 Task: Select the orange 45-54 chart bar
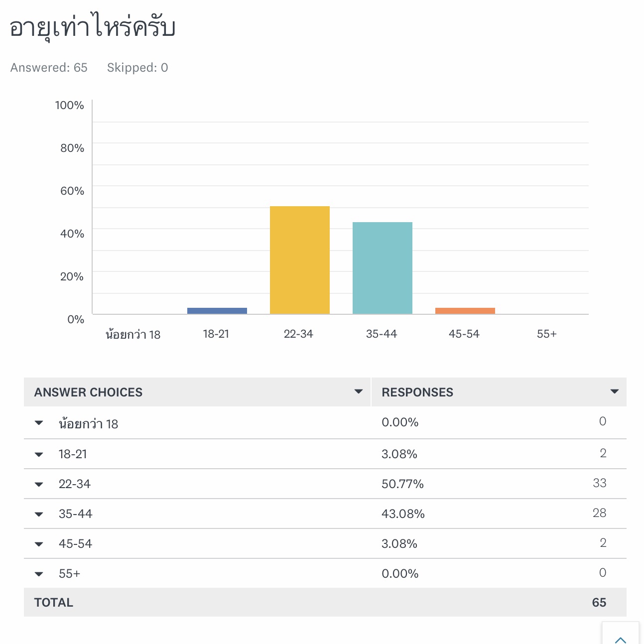click(465, 311)
